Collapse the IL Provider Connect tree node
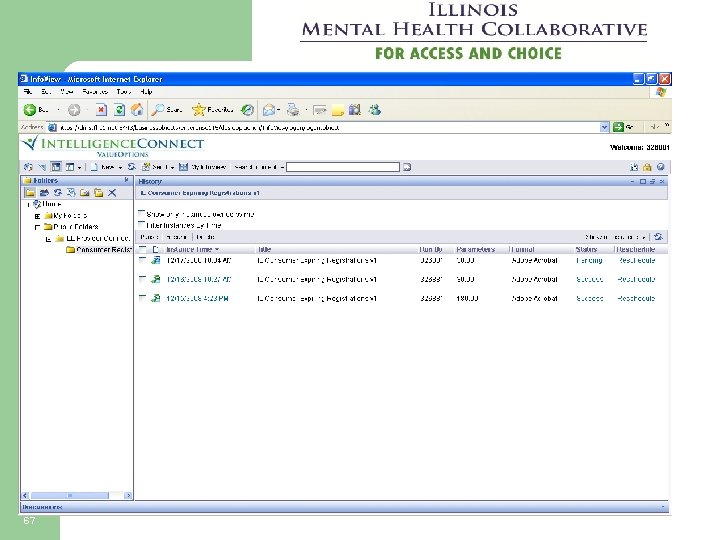The image size is (720, 540). 48,239
